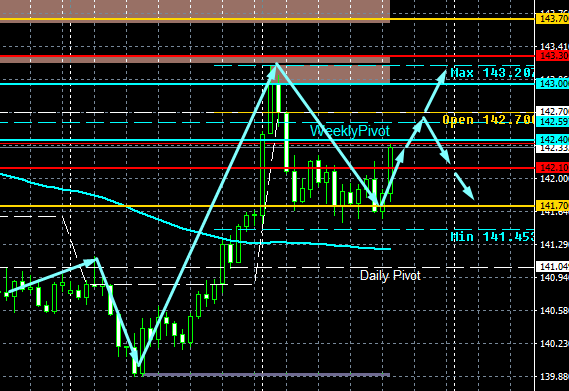Select the yellow 143.70 price tag
This screenshot has width=569, height=391.
point(552,19)
